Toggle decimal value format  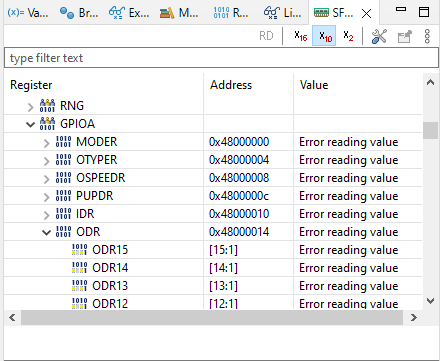pos(324,36)
